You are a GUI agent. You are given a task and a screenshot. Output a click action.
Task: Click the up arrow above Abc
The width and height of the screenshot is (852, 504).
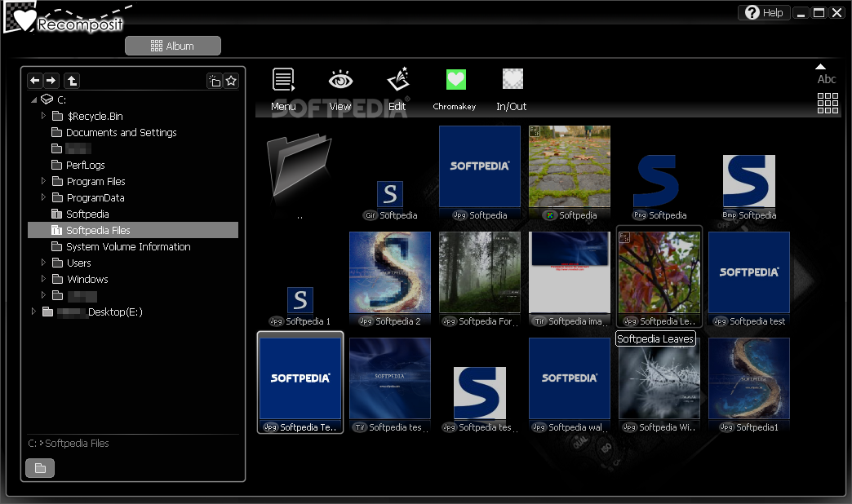click(820, 67)
